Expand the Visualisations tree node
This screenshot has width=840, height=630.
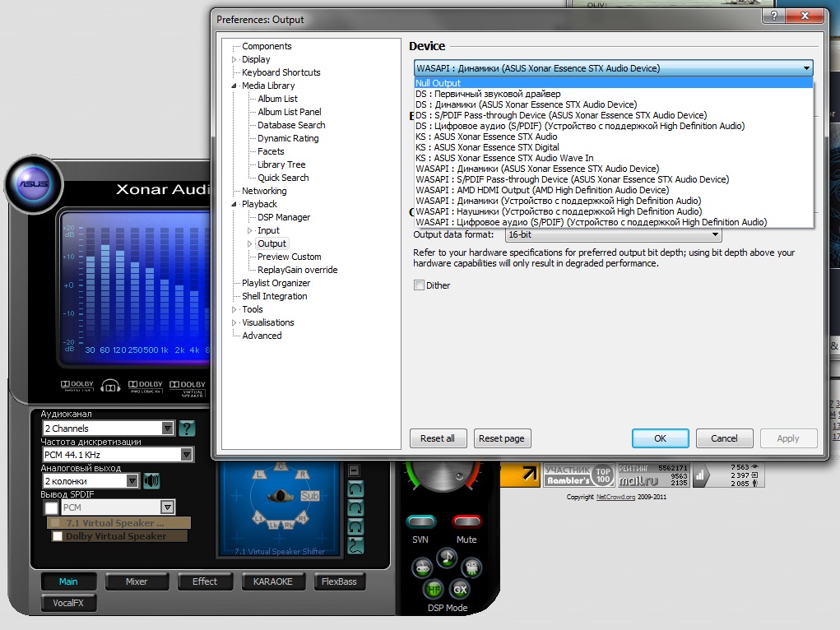pos(234,322)
